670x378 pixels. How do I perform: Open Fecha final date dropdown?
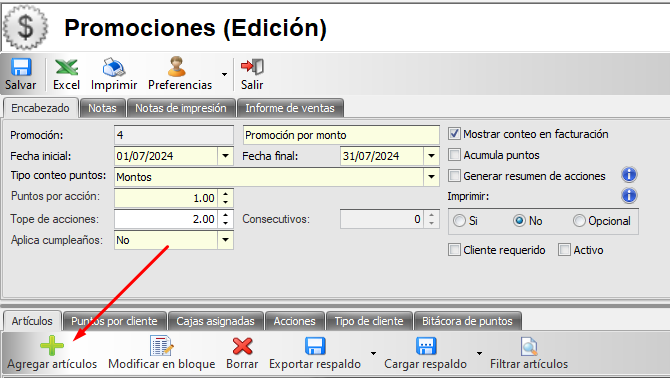(x=432, y=156)
